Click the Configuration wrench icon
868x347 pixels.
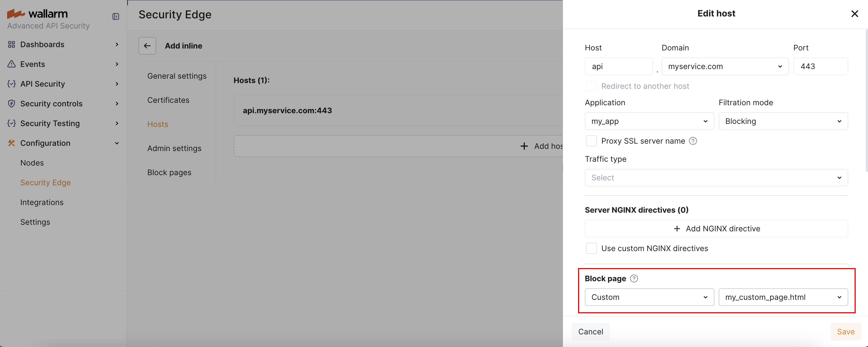11,143
